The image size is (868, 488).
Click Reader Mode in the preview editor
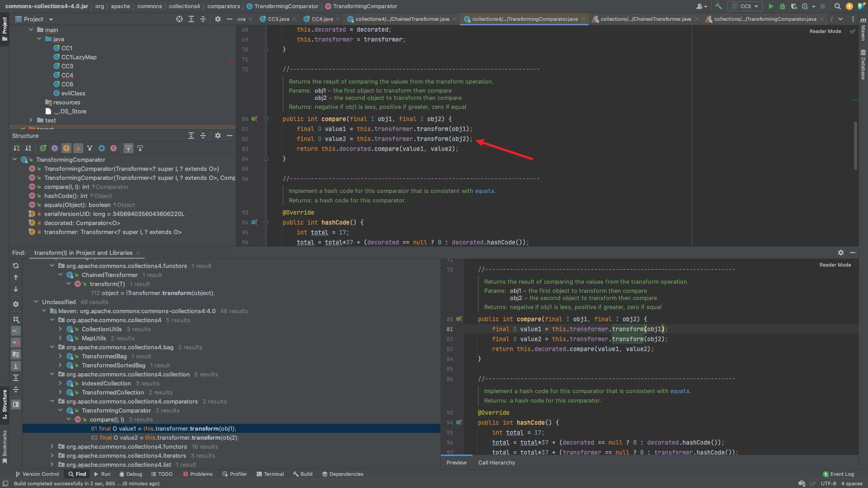click(835, 265)
